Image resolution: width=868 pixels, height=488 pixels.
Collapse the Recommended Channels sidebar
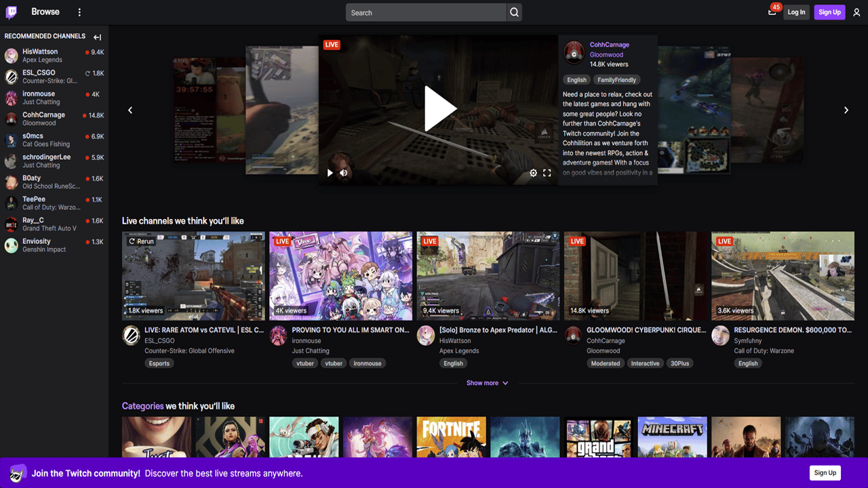[x=97, y=37]
